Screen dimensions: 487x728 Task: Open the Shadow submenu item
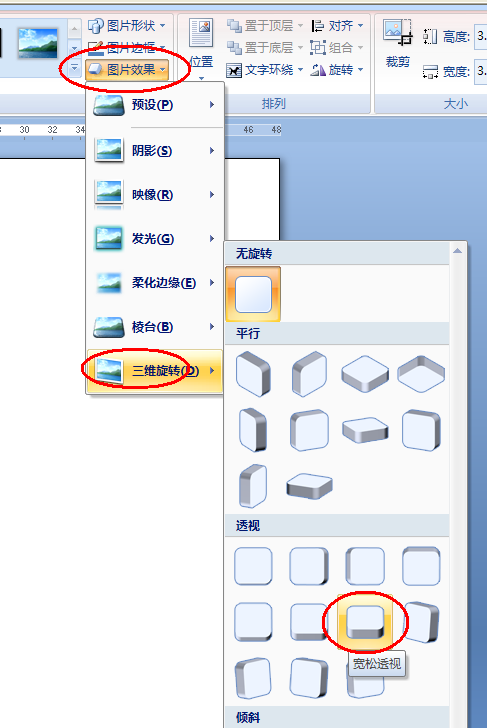click(x=155, y=151)
